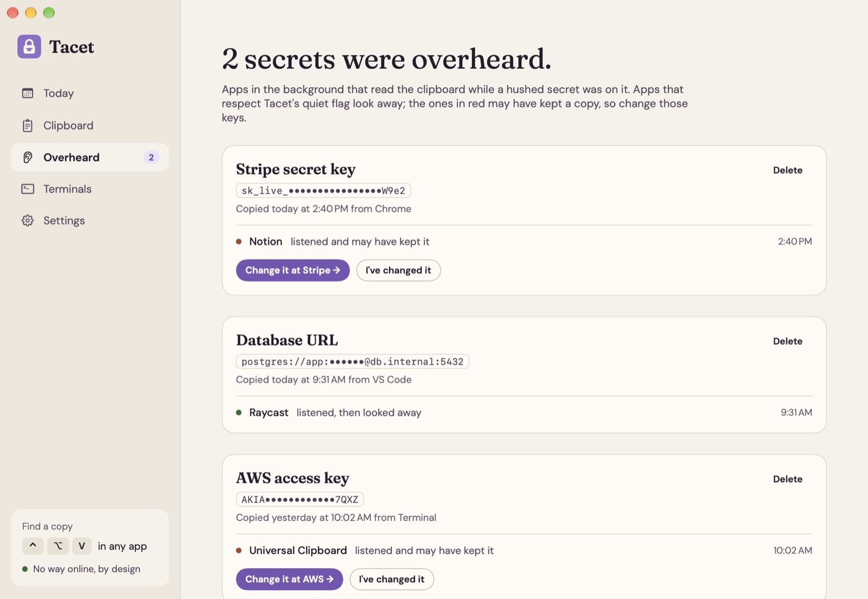
Task: Click the Control key shortcut cap
Action: coord(33,545)
